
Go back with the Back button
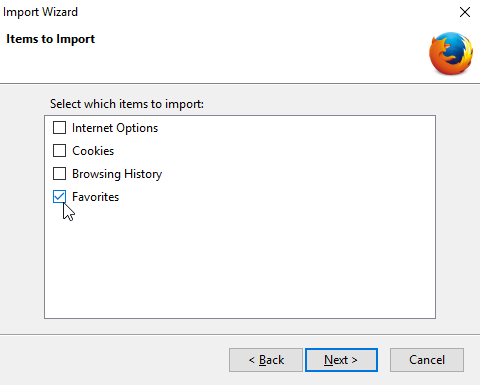point(266,360)
